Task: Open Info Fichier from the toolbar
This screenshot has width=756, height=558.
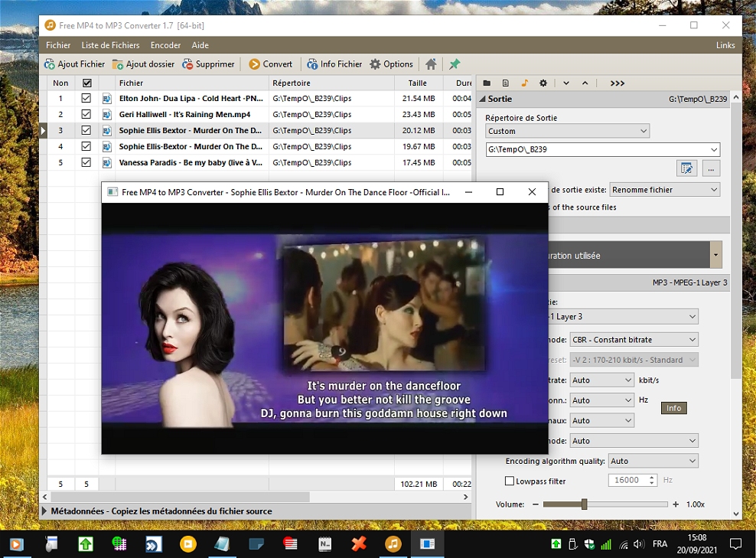Action: 334,64
